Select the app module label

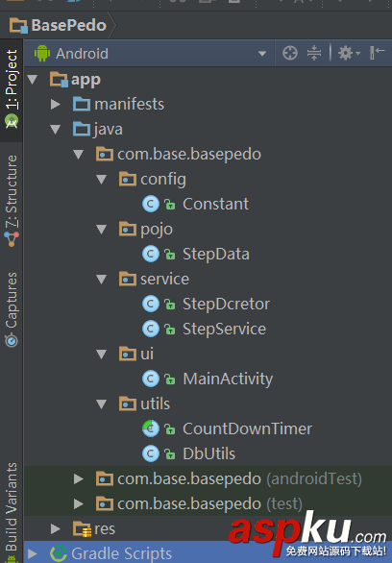(x=86, y=80)
